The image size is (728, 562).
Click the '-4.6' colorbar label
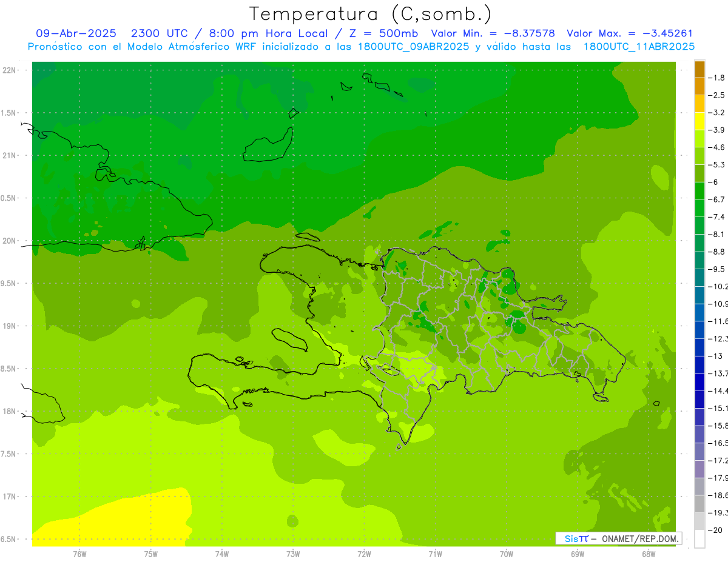tap(717, 147)
